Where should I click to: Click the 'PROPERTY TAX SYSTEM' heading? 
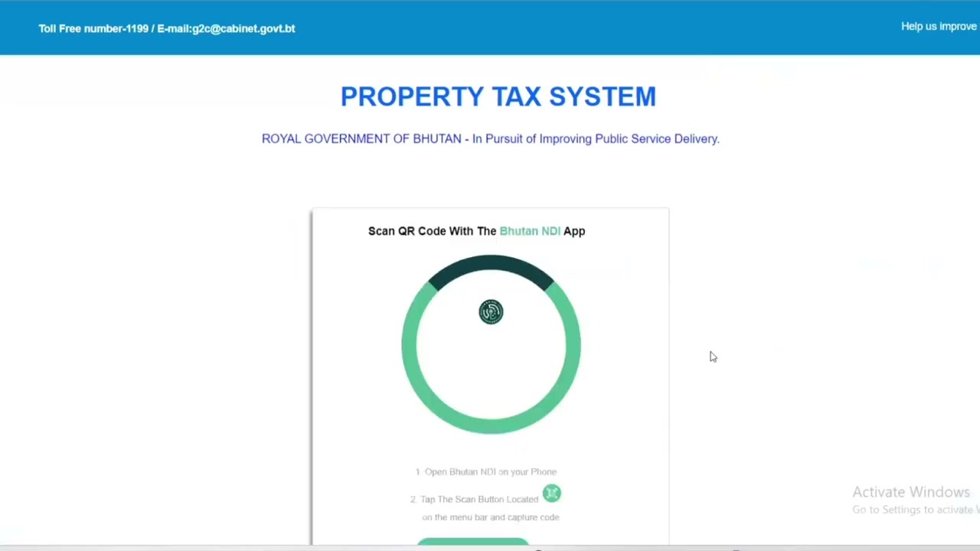498,96
